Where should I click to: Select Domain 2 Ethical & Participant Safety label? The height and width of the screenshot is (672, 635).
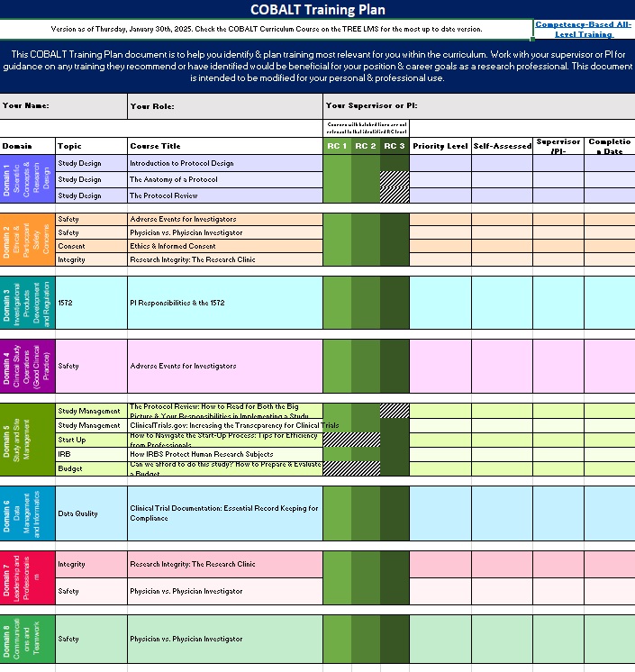27,240
